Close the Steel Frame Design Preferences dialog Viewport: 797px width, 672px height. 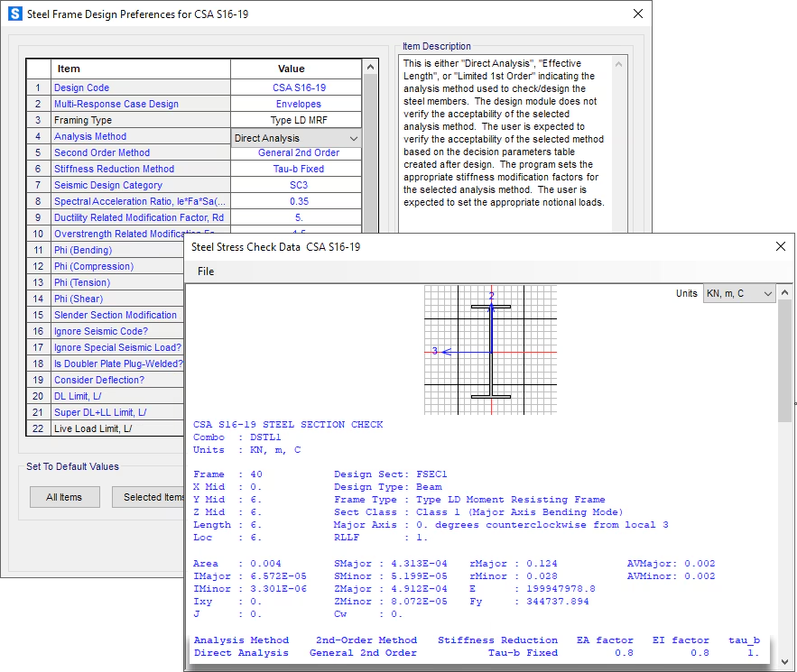click(637, 14)
